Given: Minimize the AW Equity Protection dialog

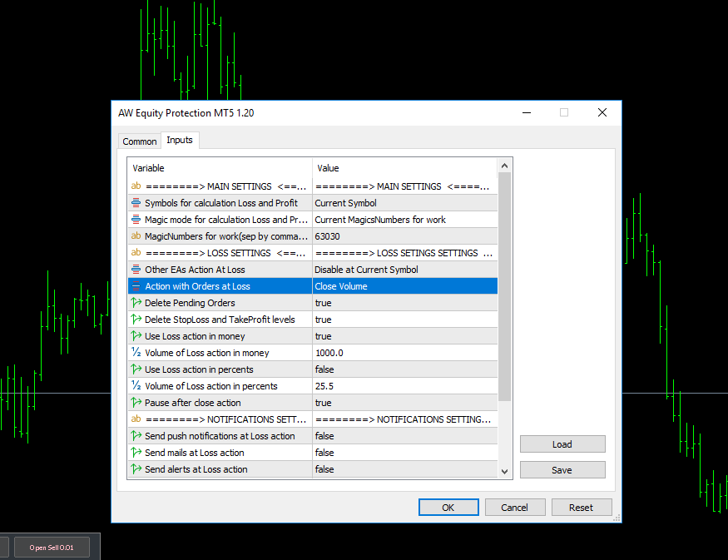Looking at the screenshot, I should [527, 112].
